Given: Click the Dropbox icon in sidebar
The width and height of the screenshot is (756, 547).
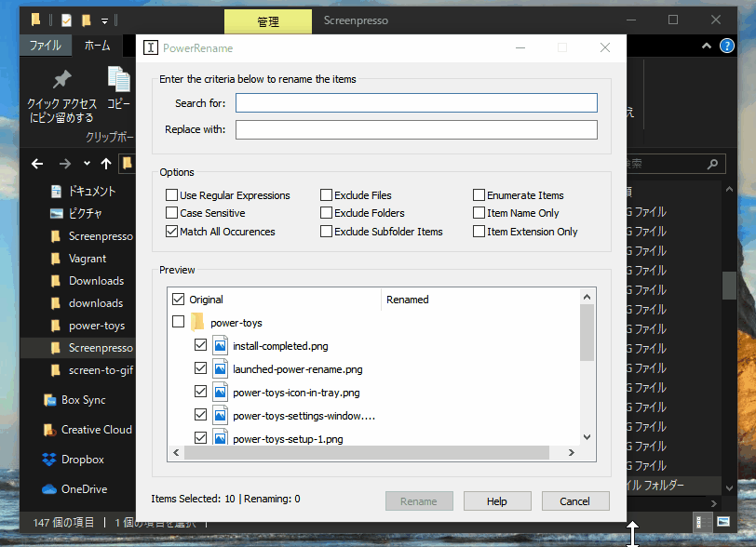Looking at the screenshot, I should pos(50,460).
